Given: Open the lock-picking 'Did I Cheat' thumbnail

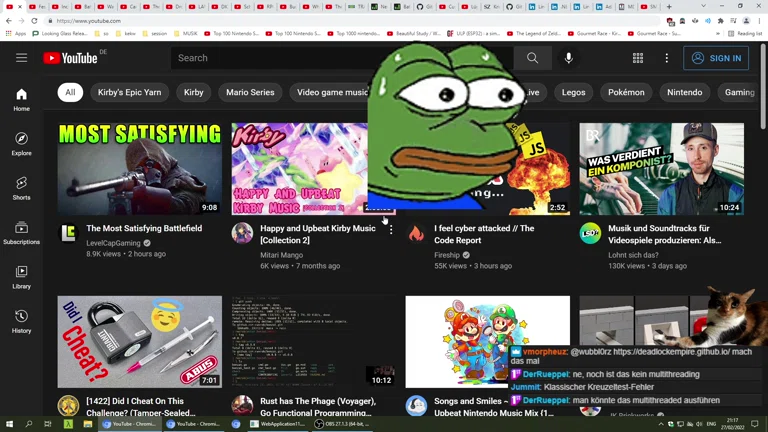Looking at the screenshot, I should click(x=139, y=341).
